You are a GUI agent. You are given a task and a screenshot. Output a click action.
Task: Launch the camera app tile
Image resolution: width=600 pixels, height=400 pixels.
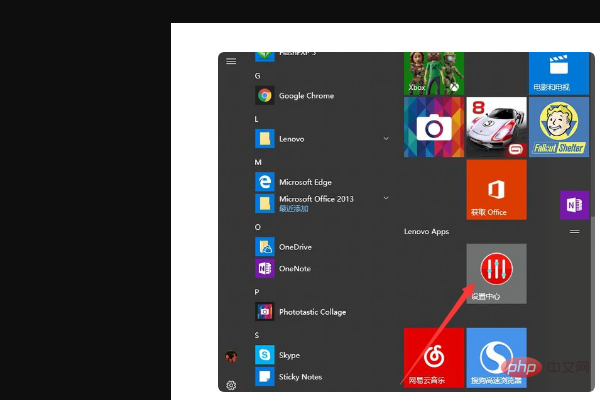pos(434,127)
